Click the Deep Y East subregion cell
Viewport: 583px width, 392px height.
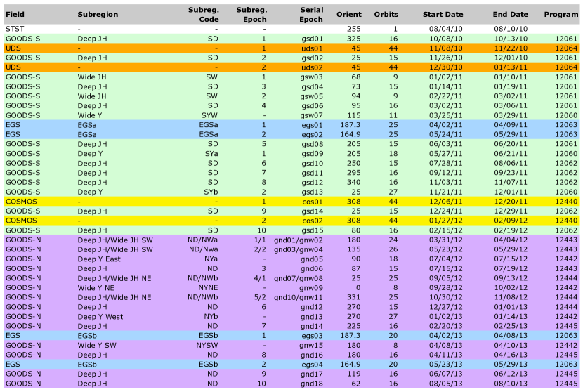click(99, 259)
